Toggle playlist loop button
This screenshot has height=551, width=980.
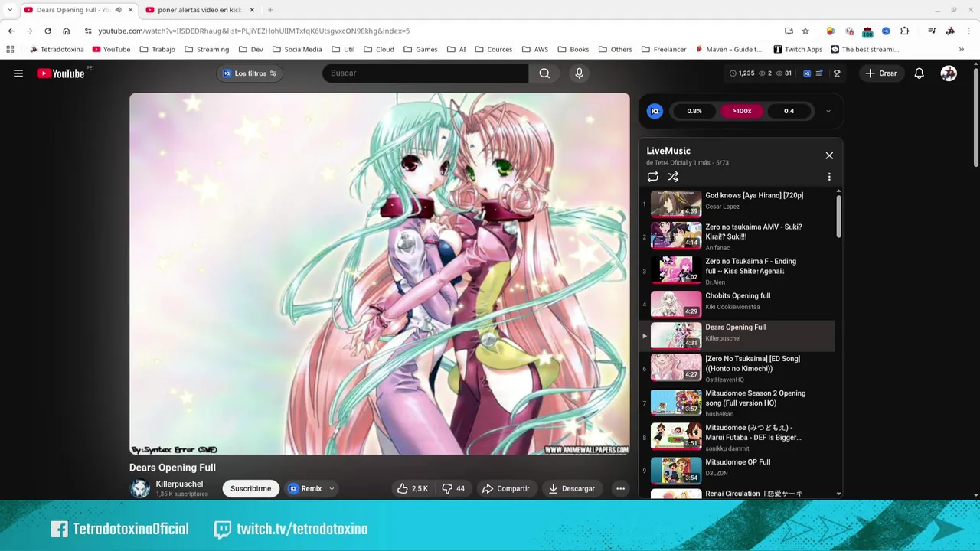point(652,177)
